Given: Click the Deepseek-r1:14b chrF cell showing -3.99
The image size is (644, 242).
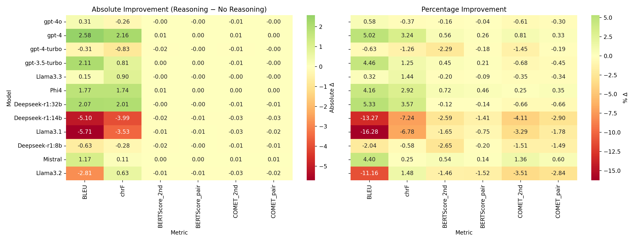Looking at the screenshot, I should click(123, 118).
